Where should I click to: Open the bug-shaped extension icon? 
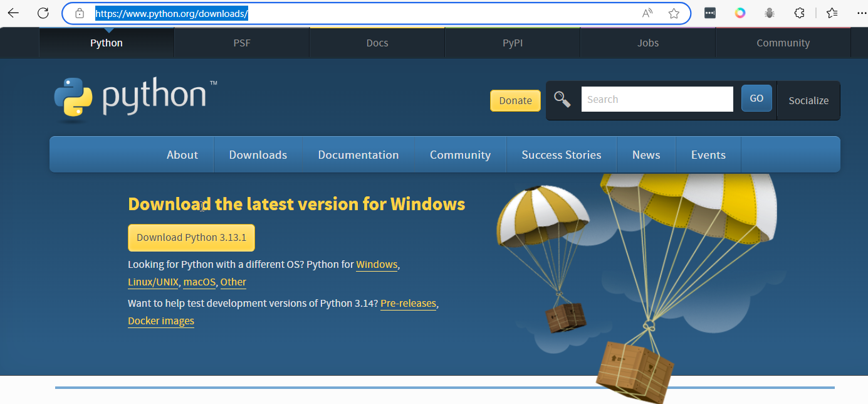[x=770, y=13]
